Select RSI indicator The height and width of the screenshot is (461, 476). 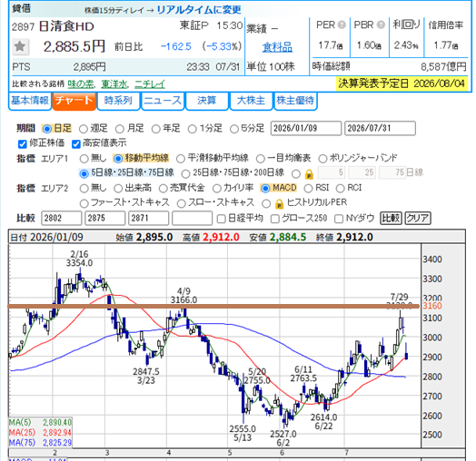(308, 189)
